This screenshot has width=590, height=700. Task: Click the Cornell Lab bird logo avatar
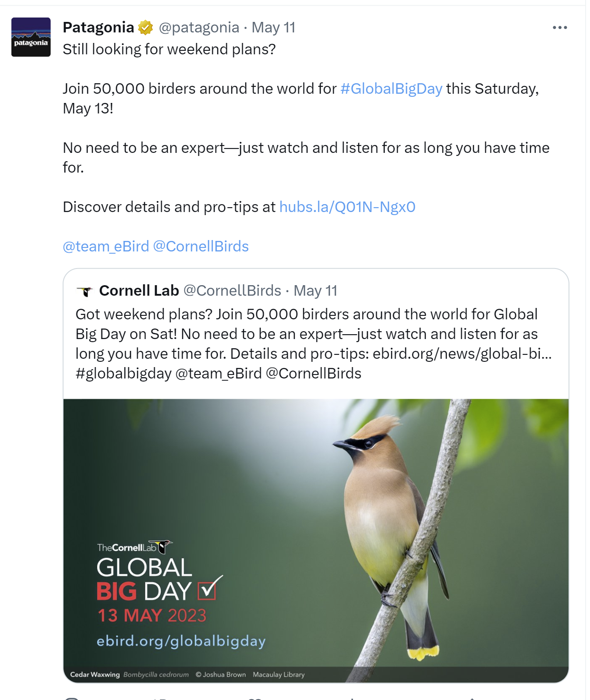[85, 291]
